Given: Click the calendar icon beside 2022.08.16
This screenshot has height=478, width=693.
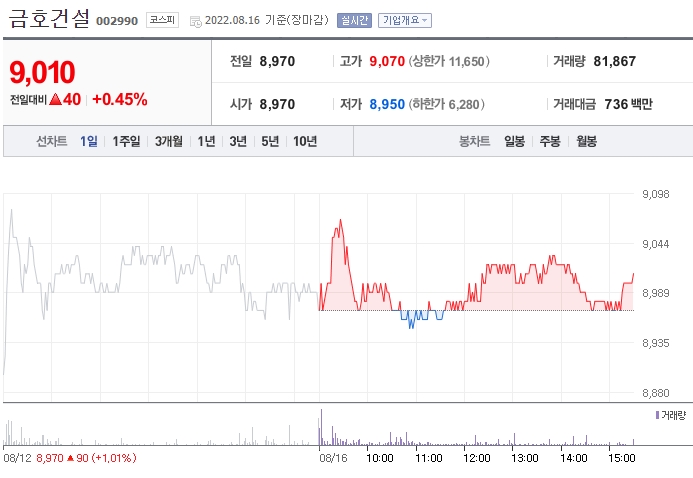Looking at the screenshot, I should [x=195, y=21].
